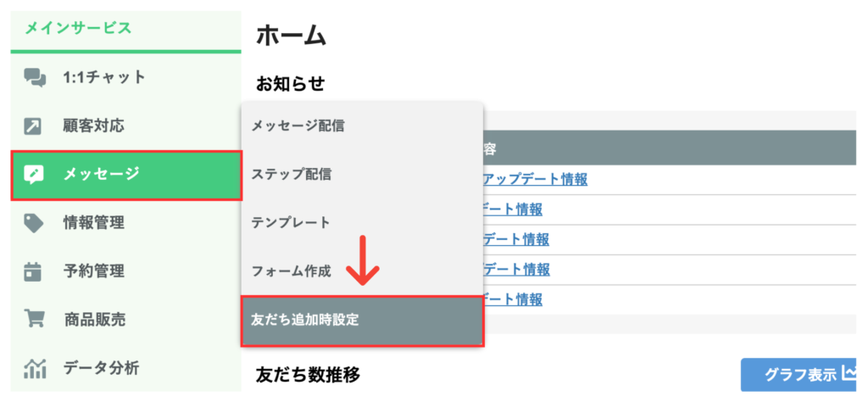Click the 商品販売 shopping cart icon
This screenshot has width=868, height=402.
[x=34, y=320]
